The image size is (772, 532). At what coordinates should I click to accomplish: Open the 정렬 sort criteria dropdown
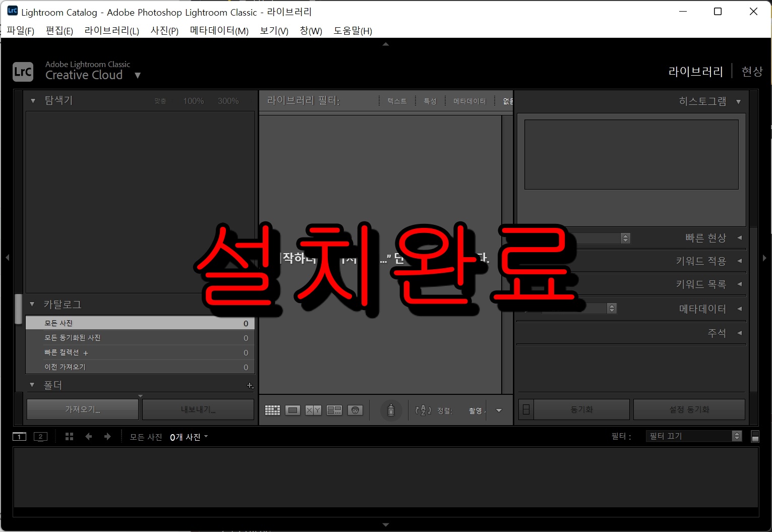click(498, 410)
